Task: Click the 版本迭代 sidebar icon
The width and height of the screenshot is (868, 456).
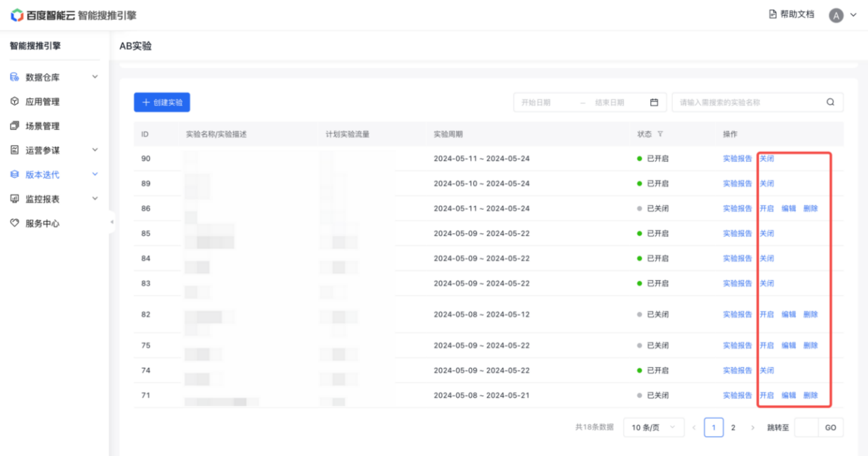Action: click(x=14, y=174)
